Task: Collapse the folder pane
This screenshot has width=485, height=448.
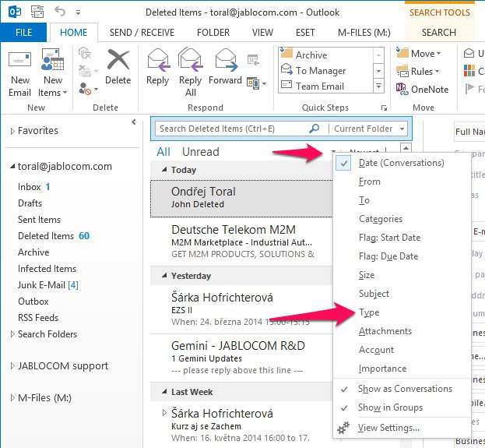Action: click(x=134, y=122)
